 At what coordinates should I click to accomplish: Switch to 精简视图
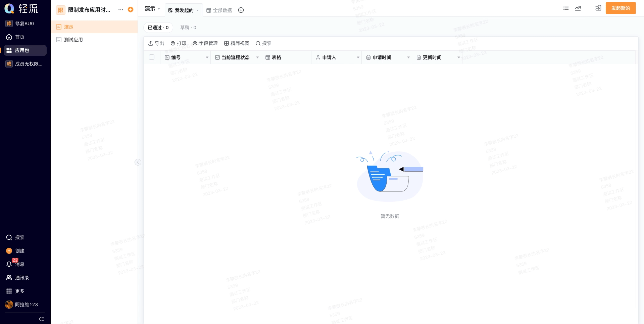[237, 43]
